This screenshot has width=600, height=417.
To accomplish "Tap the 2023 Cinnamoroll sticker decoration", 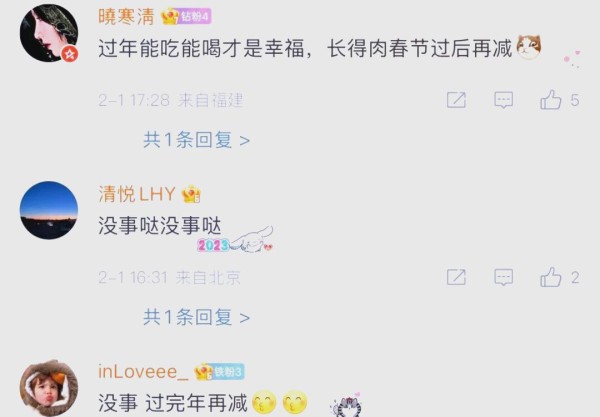I will point(235,240).
